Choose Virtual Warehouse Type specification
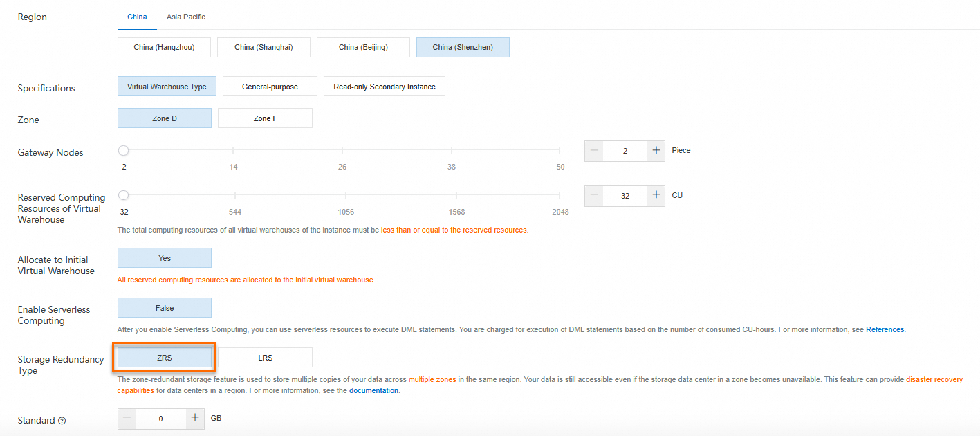The height and width of the screenshot is (436, 980). (167, 87)
